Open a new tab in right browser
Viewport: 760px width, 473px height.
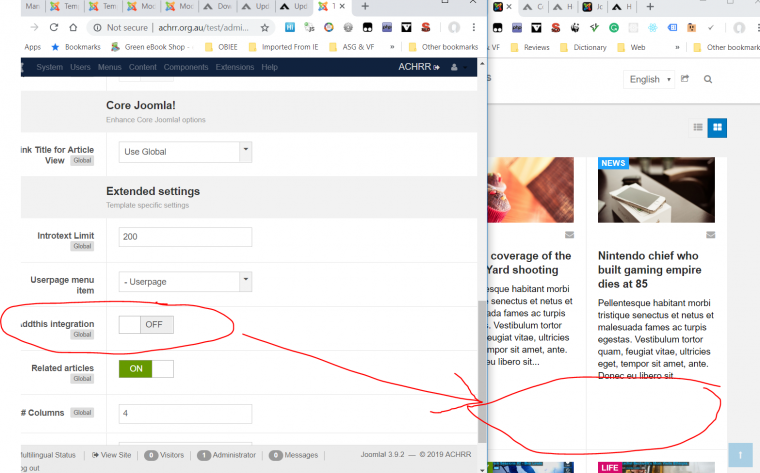(x=650, y=6)
